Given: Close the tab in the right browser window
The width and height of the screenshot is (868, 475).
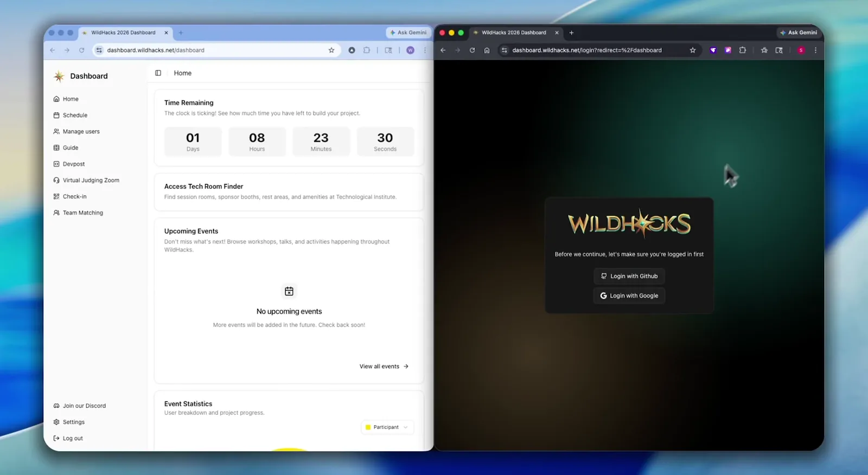Looking at the screenshot, I should click(x=557, y=33).
